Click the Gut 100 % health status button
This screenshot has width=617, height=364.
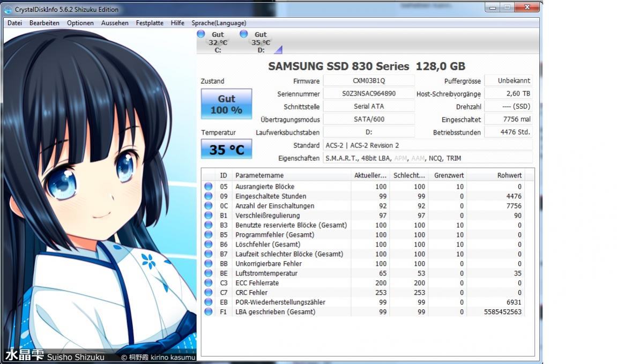tap(226, 104)
